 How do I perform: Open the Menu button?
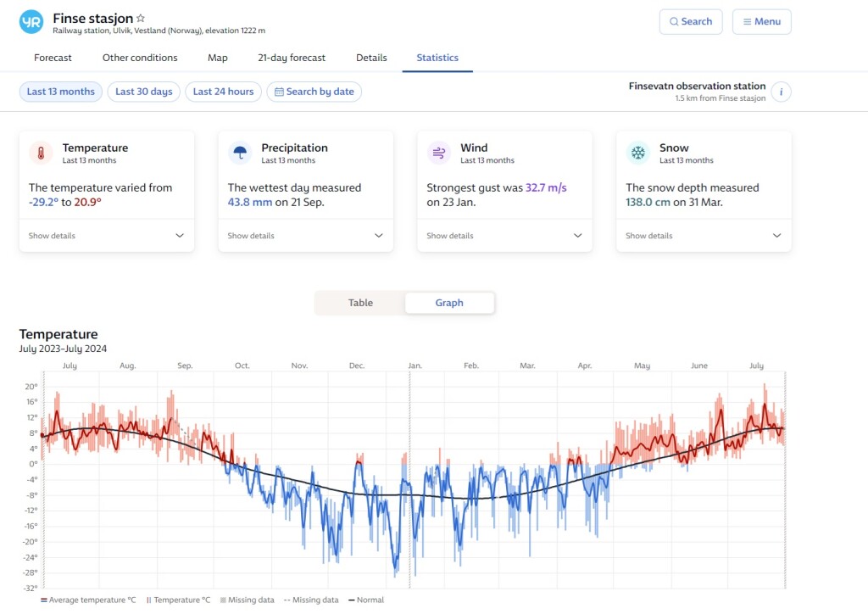click(x=761, y=22)
